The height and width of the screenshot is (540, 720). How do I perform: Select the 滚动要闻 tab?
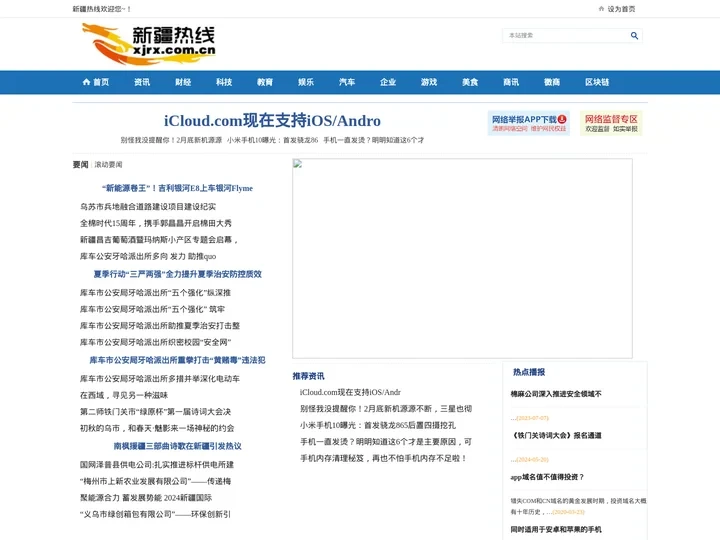(108, 164)
